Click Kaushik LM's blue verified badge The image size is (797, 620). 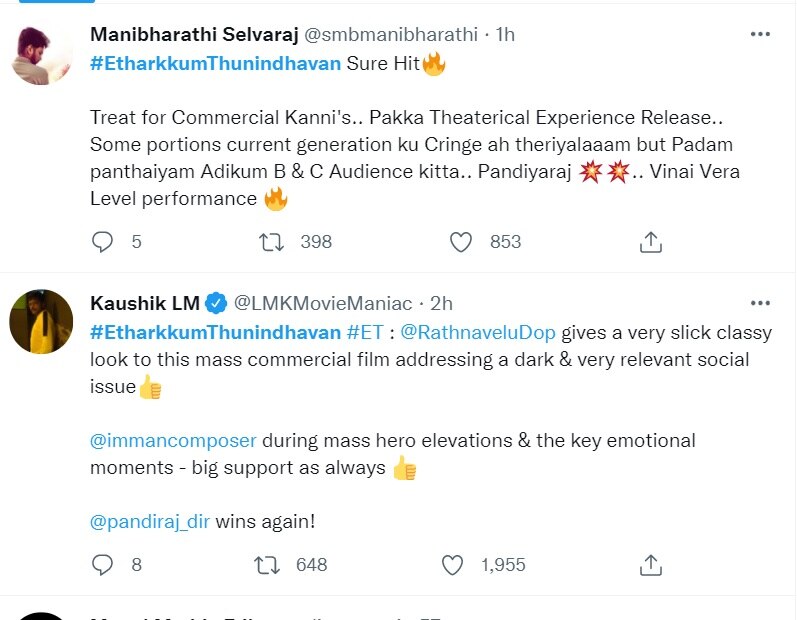pos(216,303)
